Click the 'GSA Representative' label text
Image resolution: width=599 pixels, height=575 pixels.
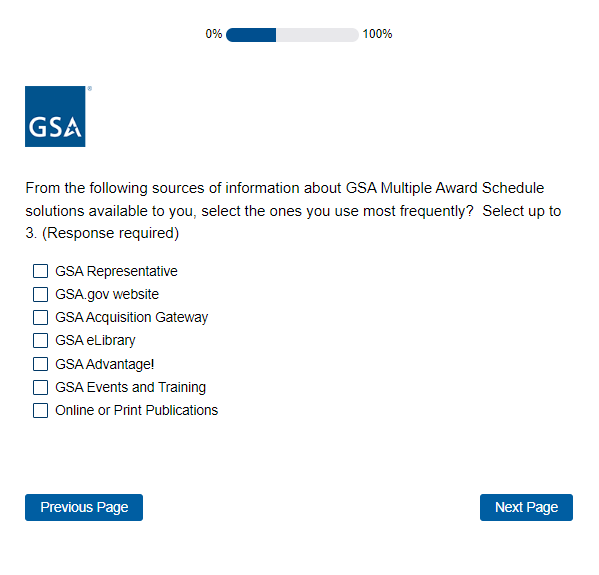[x=117, y=271]
